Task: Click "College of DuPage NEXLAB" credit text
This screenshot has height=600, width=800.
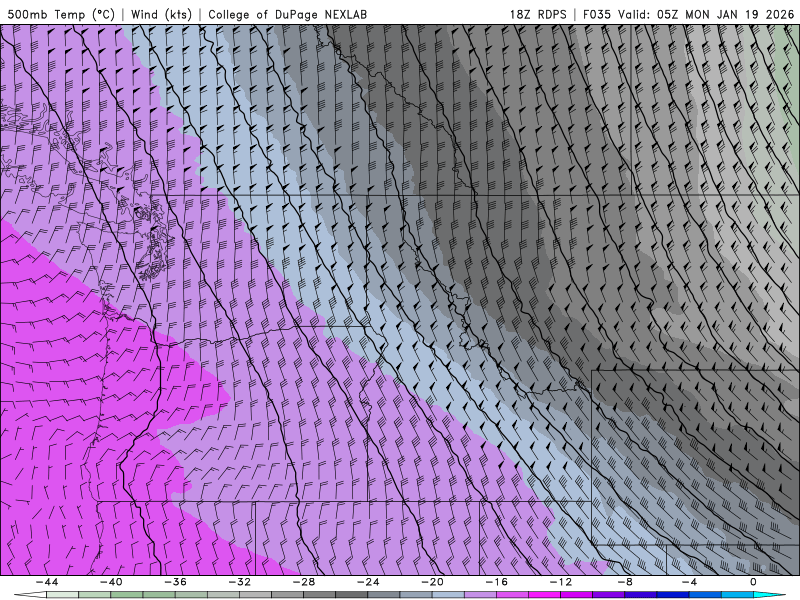Action: pos(287,14)
